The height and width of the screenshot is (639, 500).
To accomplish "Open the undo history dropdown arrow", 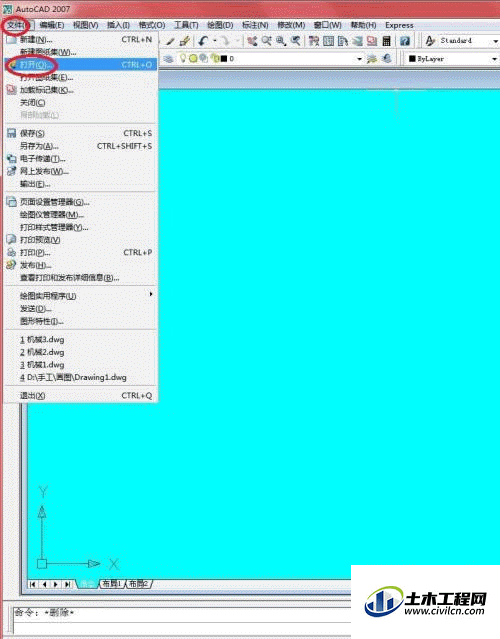I will point(214,41).
